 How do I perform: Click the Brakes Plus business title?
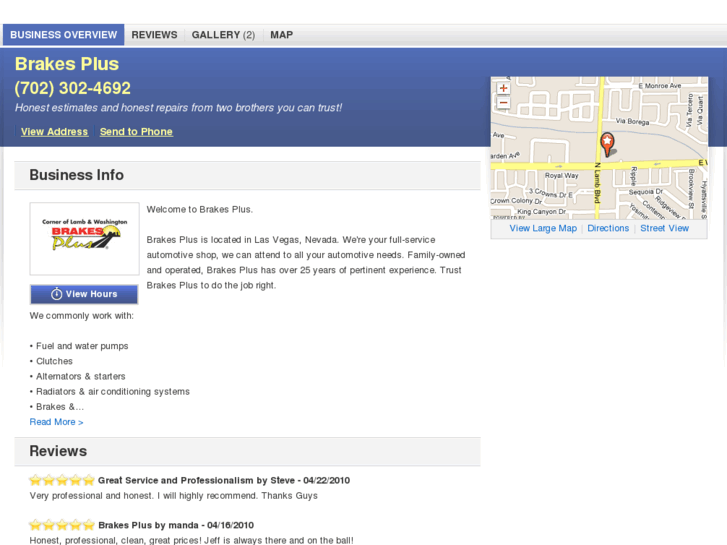pos(67,64)
